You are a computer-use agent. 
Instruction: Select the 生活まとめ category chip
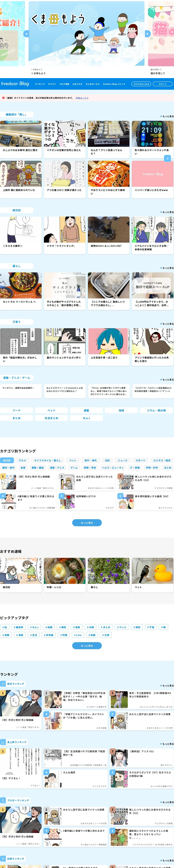[51, 418]
